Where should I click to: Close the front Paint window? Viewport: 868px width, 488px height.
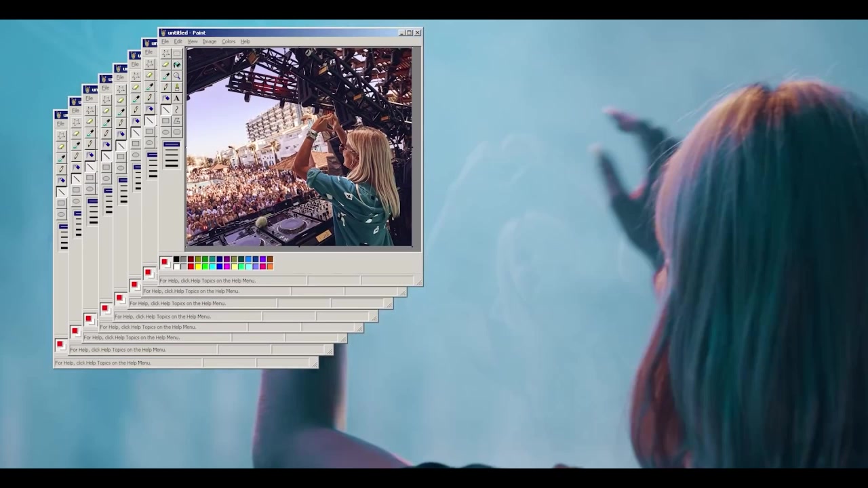point(418,33)
